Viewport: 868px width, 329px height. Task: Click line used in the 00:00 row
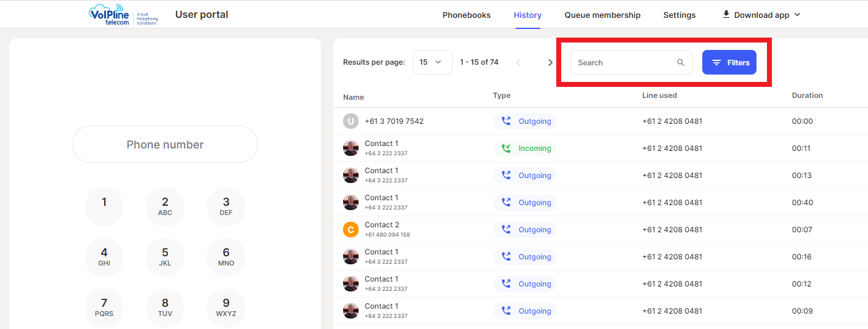click(672, 121)
